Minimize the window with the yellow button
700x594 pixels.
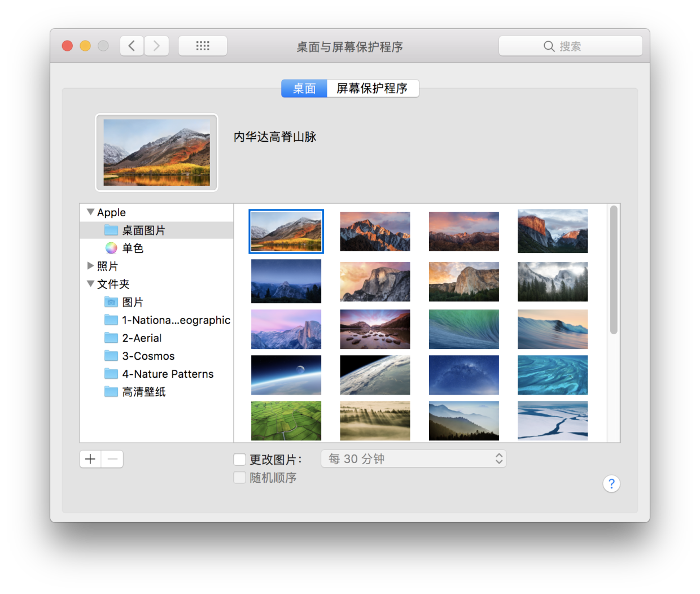[x=85, y=46]
